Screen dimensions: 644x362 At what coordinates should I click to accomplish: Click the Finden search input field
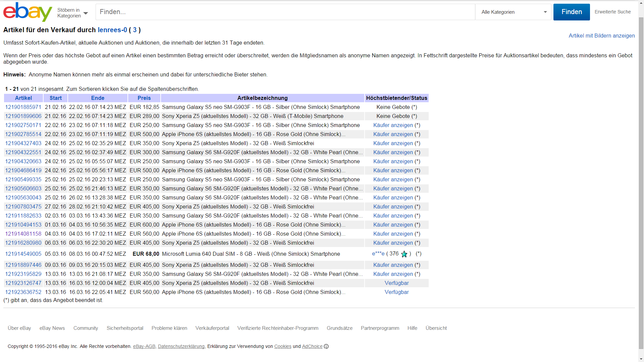[285, 12]
